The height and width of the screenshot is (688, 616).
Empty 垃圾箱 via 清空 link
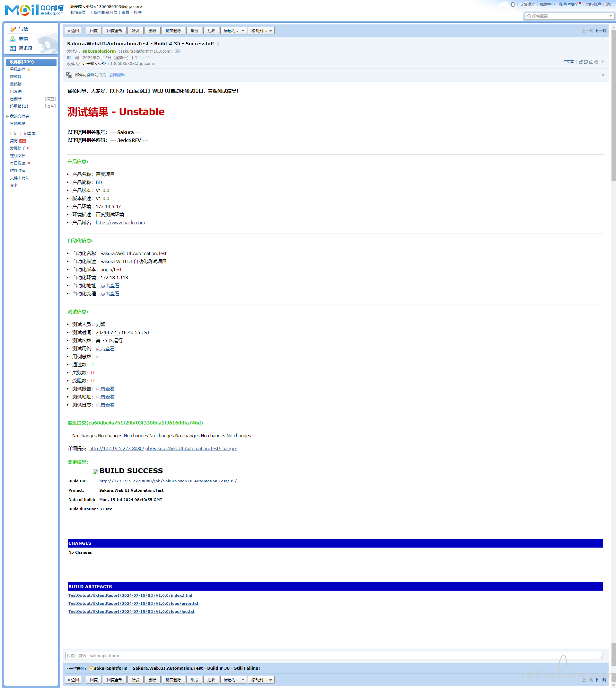click(x=50, y=106)
